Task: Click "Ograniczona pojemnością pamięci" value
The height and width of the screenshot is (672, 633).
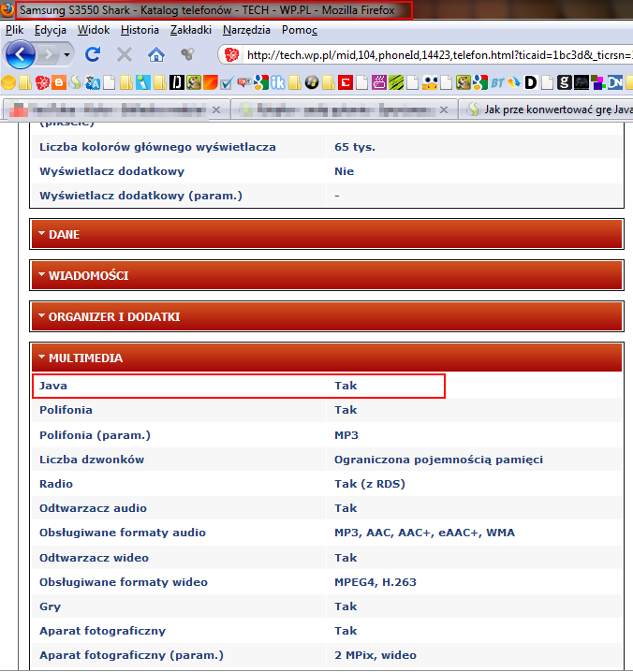Action: click(x=438, y=460)
